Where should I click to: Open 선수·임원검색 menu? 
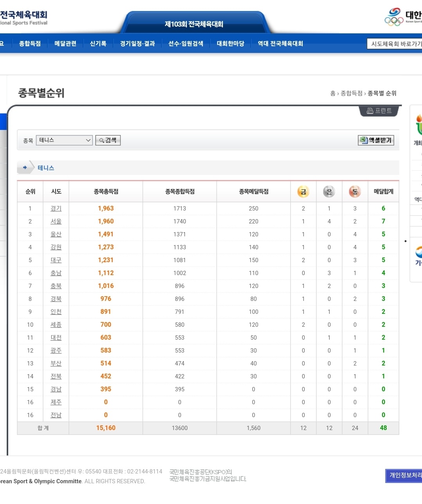tap(186, 43)
